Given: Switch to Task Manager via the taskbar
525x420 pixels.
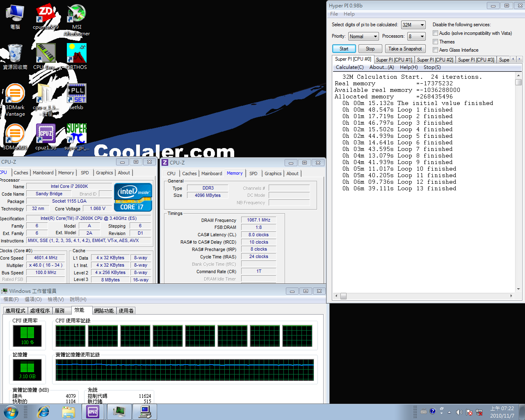Looking at the screenshot, I should (x=119, y=411).
